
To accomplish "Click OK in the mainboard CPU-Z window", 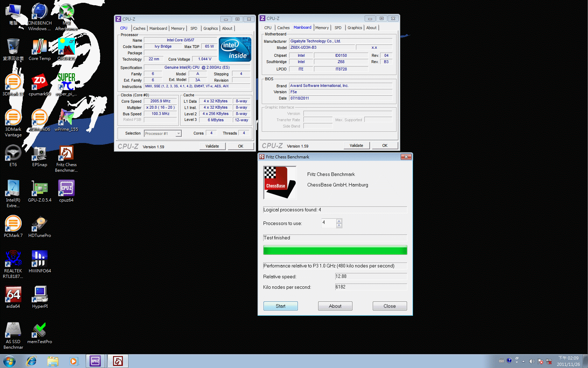I will 385,145.
